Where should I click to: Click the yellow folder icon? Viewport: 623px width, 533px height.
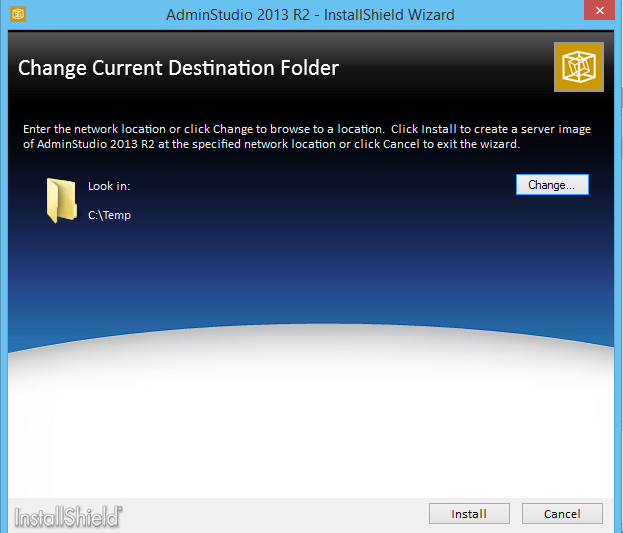(x=62, y=200)
